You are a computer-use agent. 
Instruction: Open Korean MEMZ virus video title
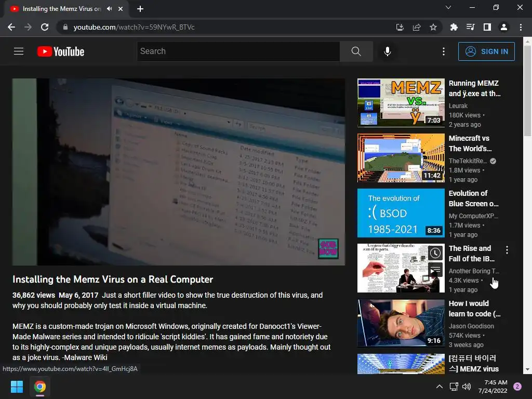pyautogui.click(x=474, y=363)
